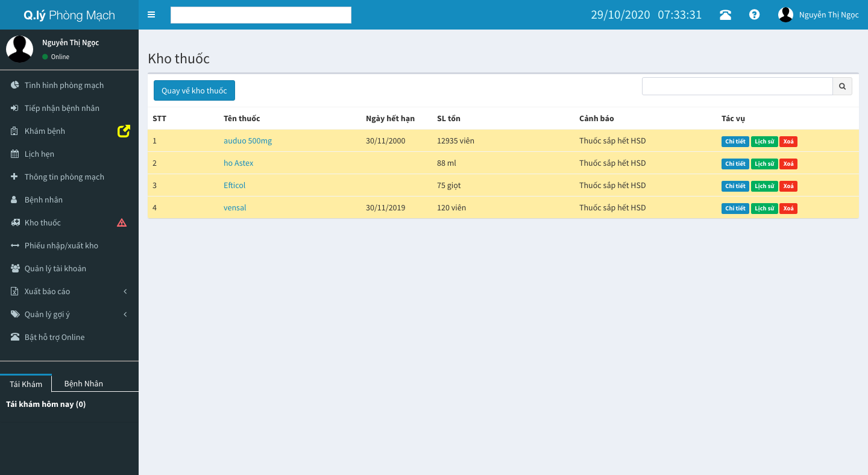Open Chi tiết for ho Astex
The width and height of the screenshot is (868, 475).
735,164
